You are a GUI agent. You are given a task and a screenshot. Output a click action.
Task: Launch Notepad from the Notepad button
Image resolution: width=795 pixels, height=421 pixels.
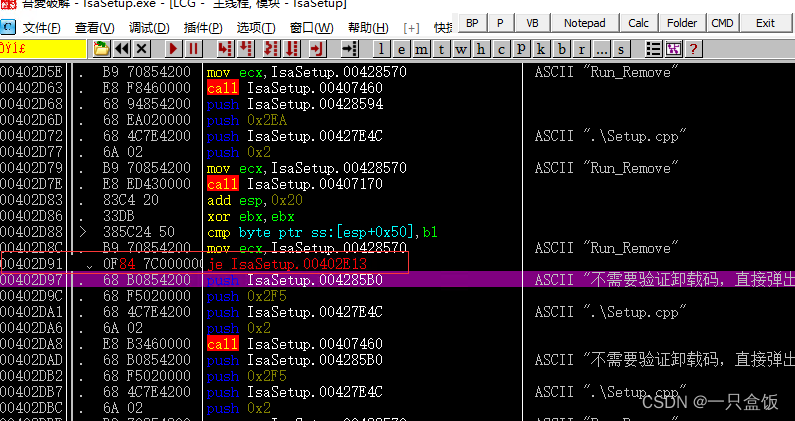coord(585,23)
